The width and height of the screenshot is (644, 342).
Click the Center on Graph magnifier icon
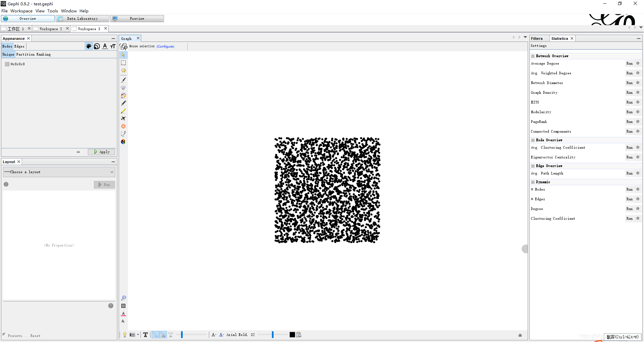pyautogui.click(x=123, y=298)
